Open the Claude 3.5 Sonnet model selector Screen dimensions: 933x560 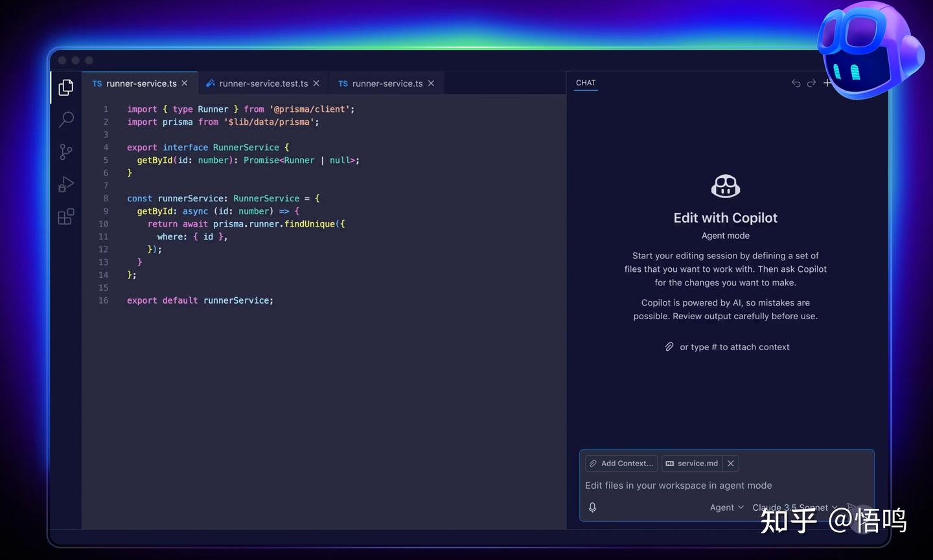(x=792, y=507)
